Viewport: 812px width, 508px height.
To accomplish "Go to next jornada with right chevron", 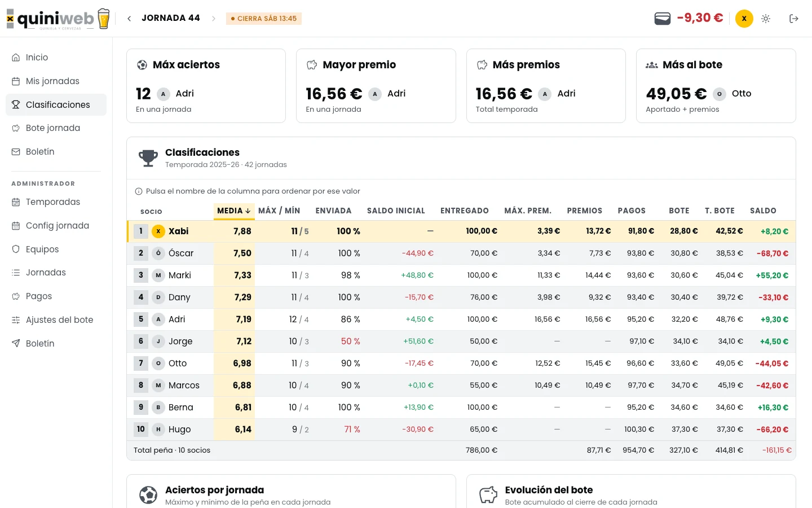I will 214,19.
